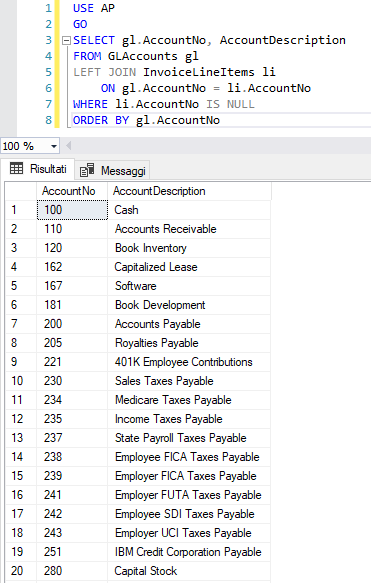Select row header number 12

pos(21,419)
